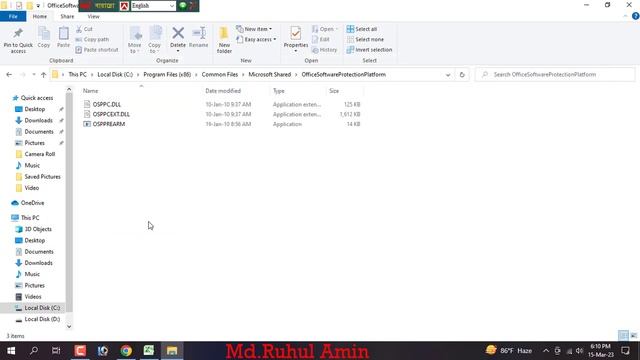Click Program Files (x86) breadcrumb
The image size is (640, 360).
(x=167, y=75)
